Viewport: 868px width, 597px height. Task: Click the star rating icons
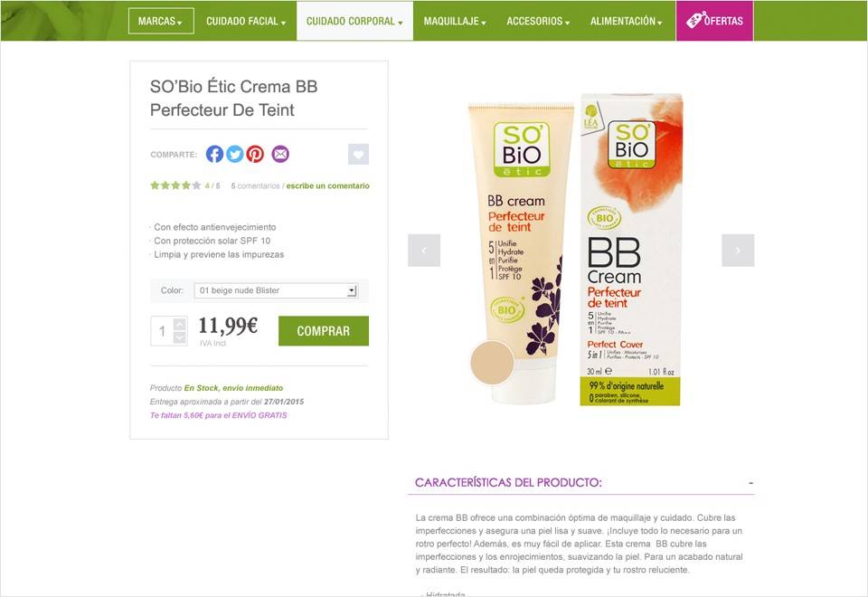click(175, 185)
